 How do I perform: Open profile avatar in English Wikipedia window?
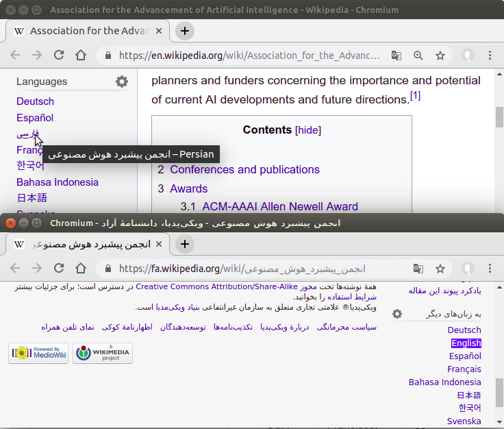tap(468, 56)
